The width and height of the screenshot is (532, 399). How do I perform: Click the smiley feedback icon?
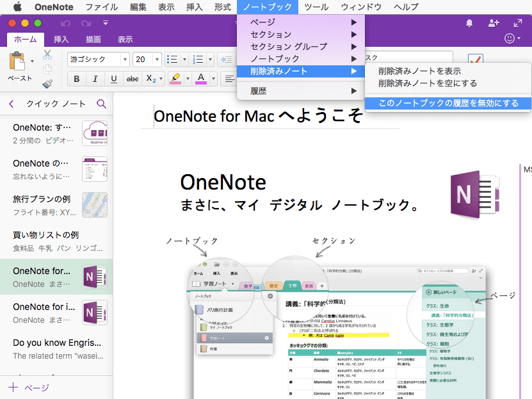tap(510, 38)
